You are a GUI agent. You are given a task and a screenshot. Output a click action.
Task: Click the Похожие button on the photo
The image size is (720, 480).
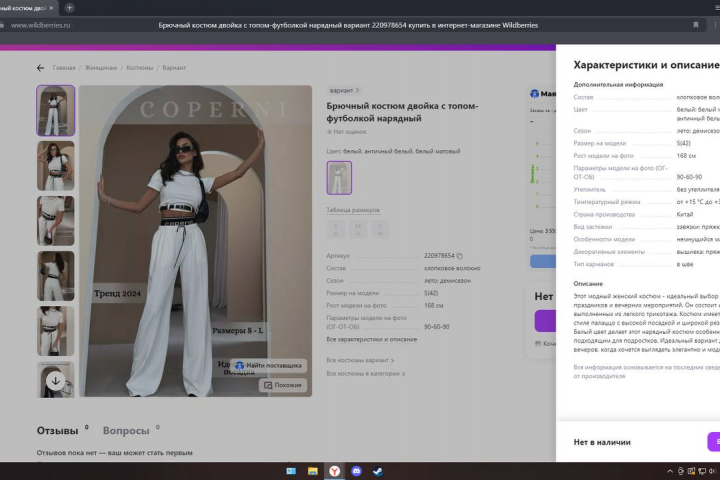pyautogui.click(x=283, y=385)
